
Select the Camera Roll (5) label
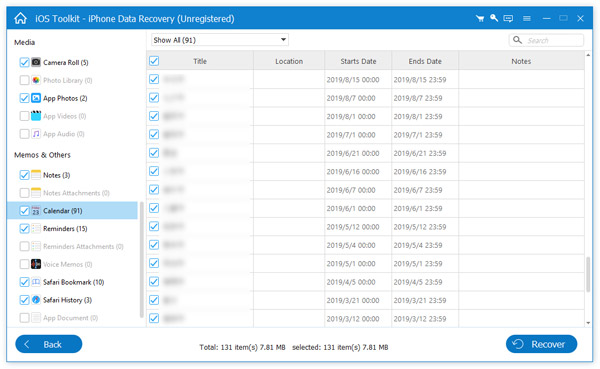(65, 62)
